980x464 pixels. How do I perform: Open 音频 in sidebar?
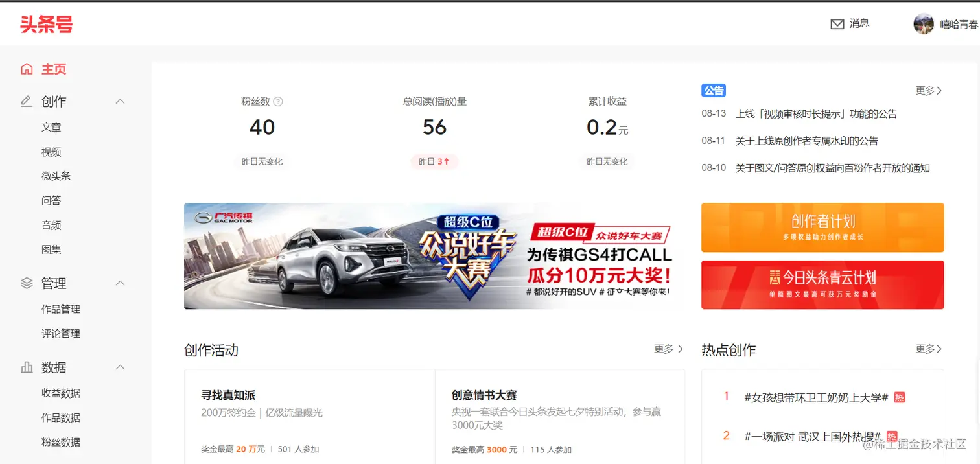tap(51, 225)
